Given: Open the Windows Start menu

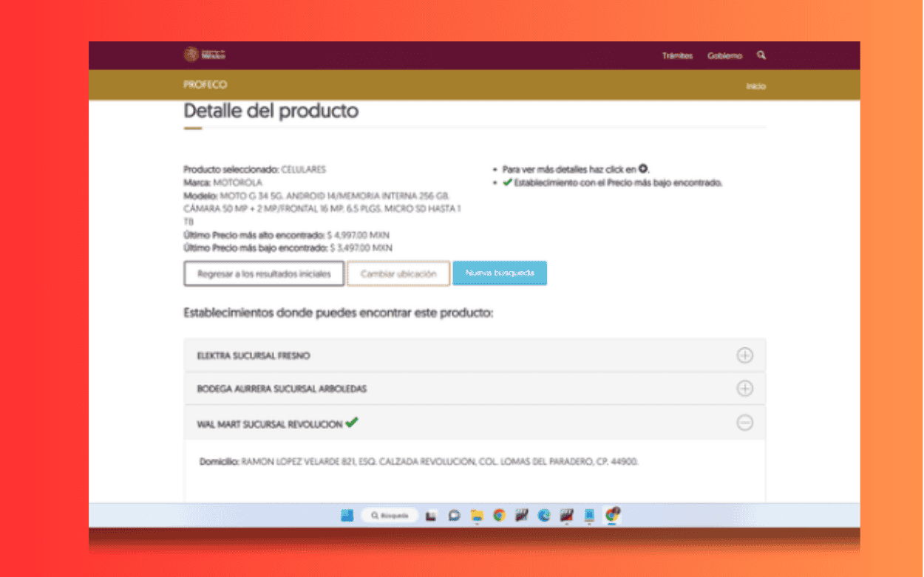Looking at the screenshot, I should point(347,516).
